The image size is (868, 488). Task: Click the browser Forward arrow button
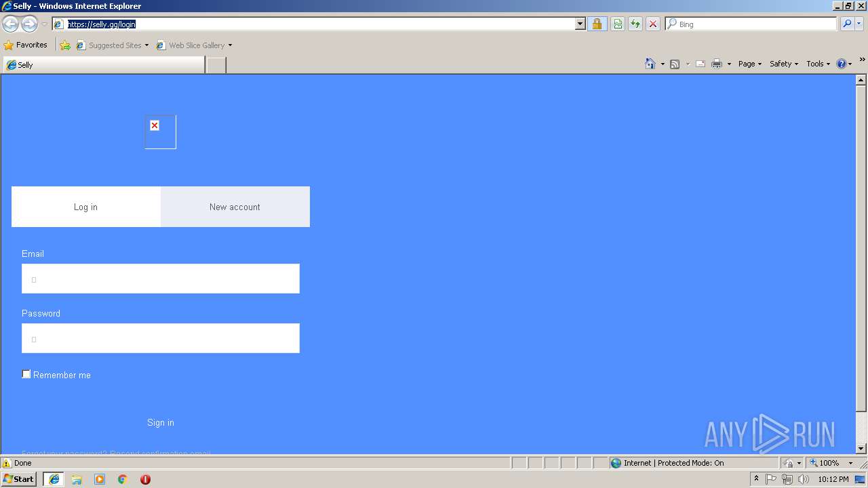click(29, 24)
